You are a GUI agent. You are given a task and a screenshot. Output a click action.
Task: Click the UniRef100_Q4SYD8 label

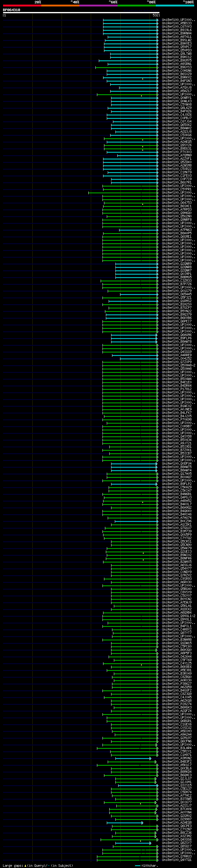click(177, 436)
